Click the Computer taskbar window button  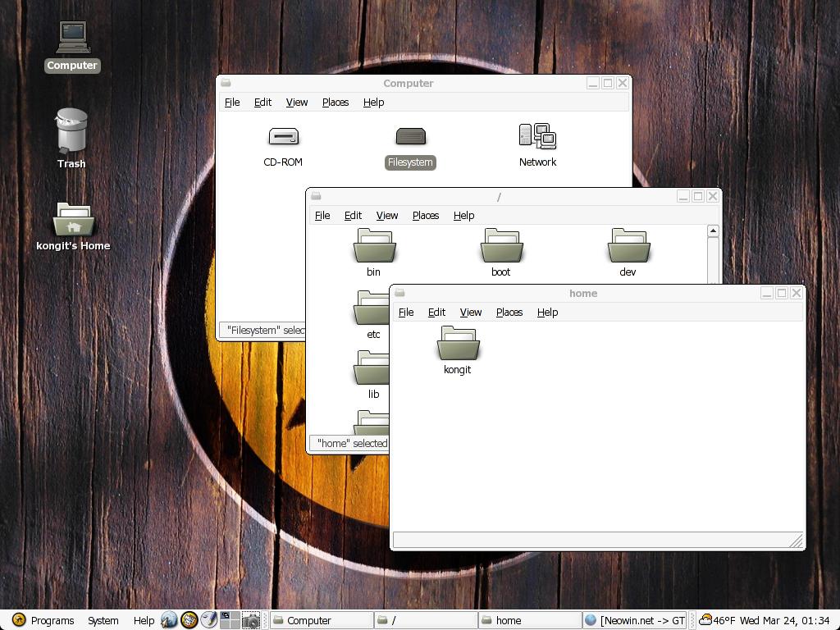(322, 621)
